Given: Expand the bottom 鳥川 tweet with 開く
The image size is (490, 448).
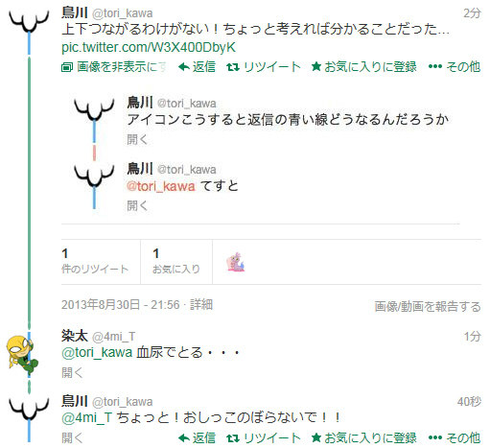Looking at the screenshot, I should [72, 437].
